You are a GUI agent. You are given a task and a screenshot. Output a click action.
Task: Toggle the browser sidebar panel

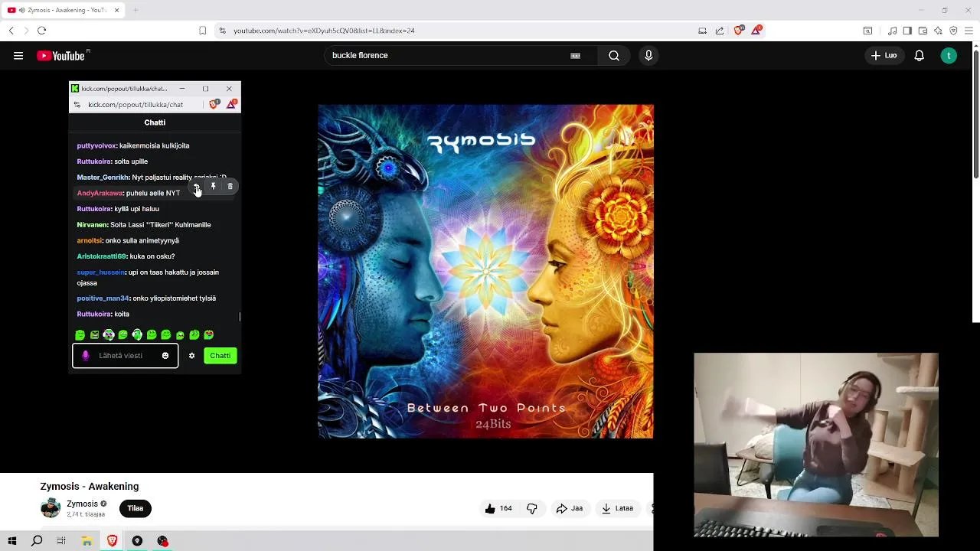[907, 31]
